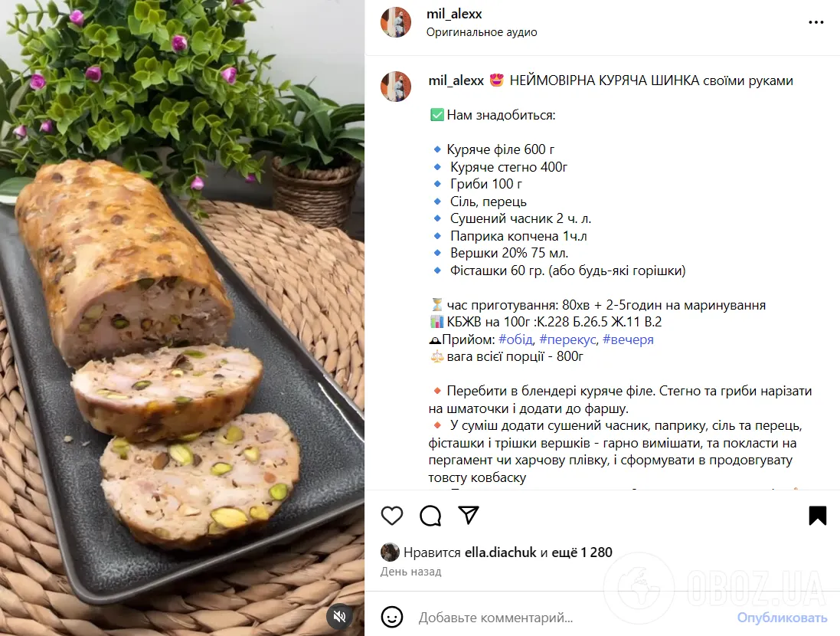The height and width of the screenshot is (636, 840).
Task: Click the header mil_alexx profile avatar
Action: pyautogui.click(x=396, y=22)
